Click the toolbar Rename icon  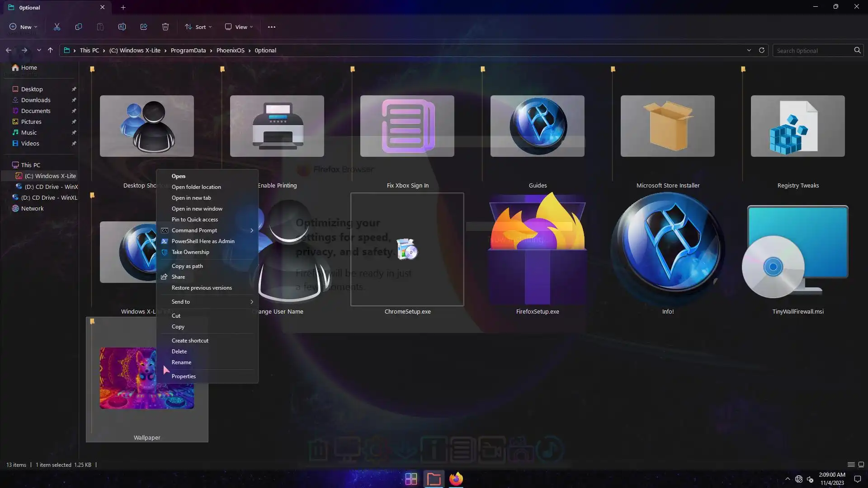click(122, 27)
